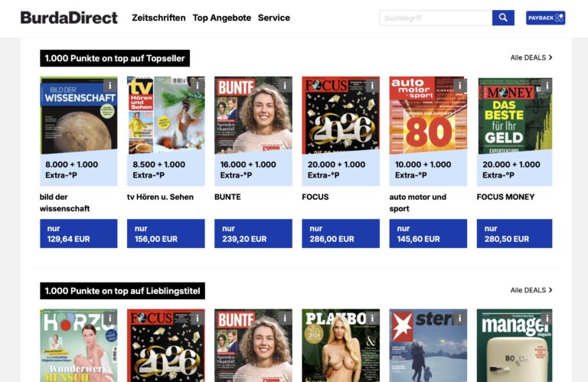Focus the Suchbegriff search field

(x=435, y=18)
